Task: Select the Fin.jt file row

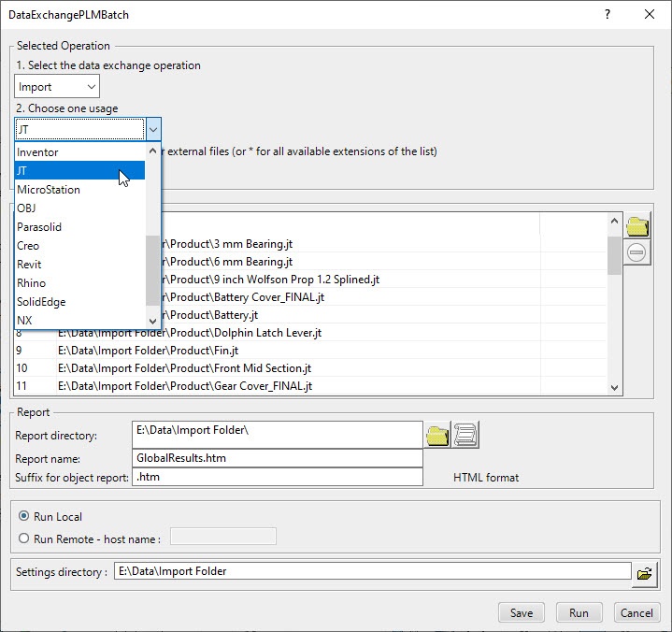Action: (310, 351)
